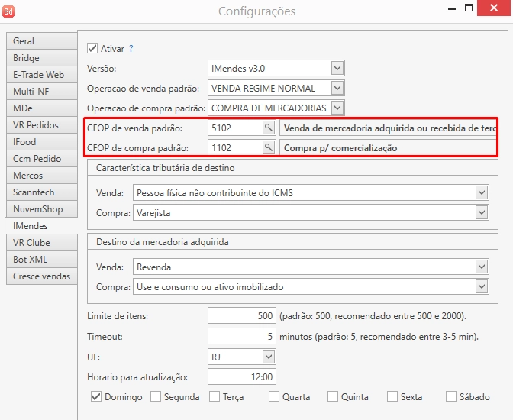Expand Operacao de venda padrão dropdown
The height and width of the screenshot is (420, 513).
pyautogui.click(x=337, y=88)
